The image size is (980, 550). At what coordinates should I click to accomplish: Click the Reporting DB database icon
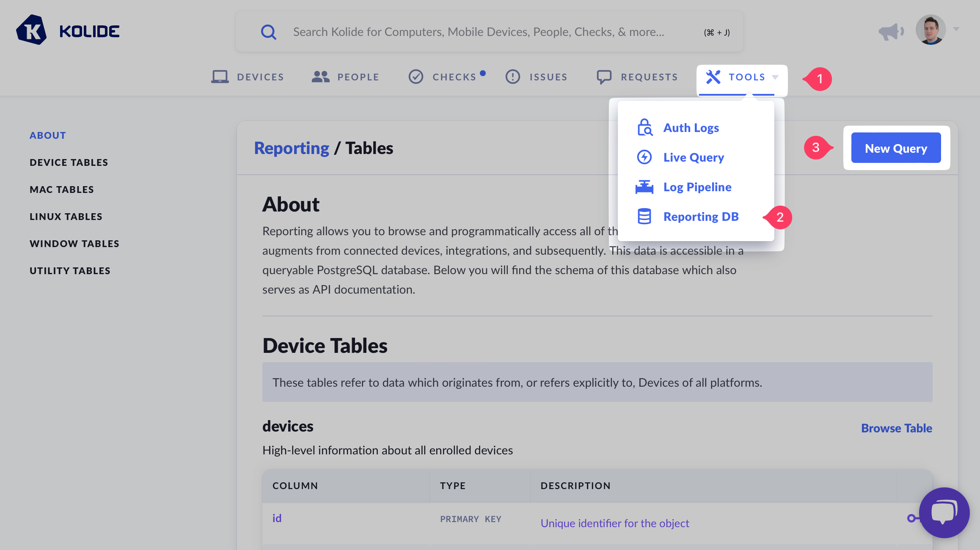point(644,217)
